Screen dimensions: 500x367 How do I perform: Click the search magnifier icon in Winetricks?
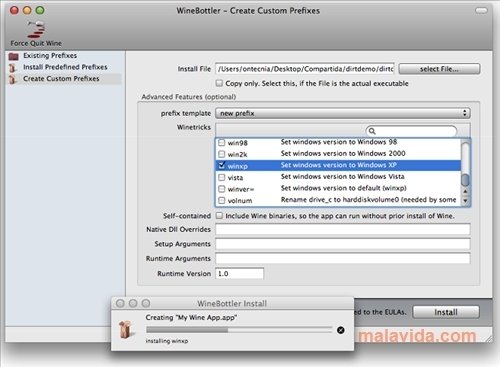[372, 131]
